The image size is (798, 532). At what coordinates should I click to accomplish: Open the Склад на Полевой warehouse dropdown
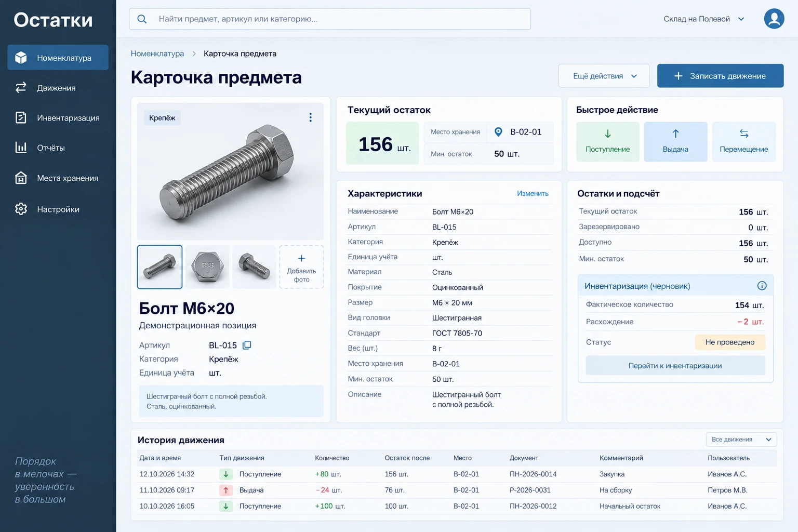tap(704, 19)
